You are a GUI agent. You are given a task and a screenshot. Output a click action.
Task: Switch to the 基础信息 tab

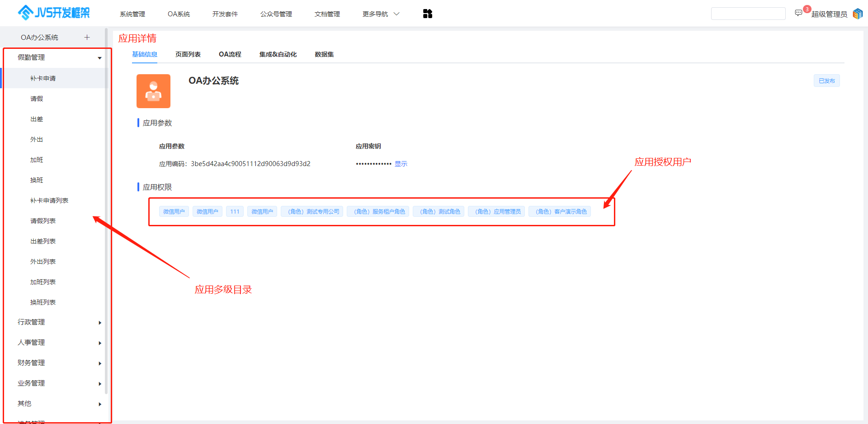coord(145,54)
